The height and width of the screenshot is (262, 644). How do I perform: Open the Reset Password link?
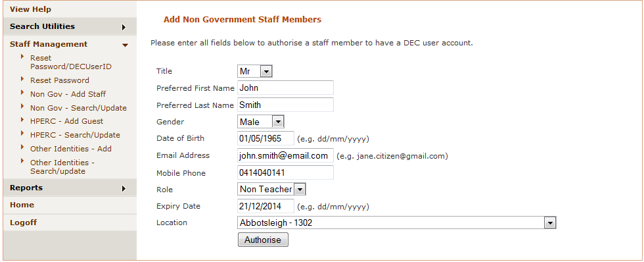pos(60,80)
